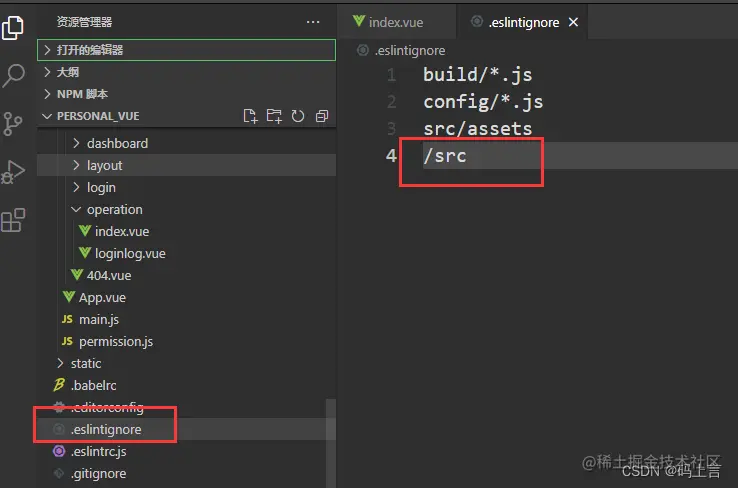Expand the 打开的编辑器 section
This screenshot has height=488, width=738.
click(x=186, y=50)
